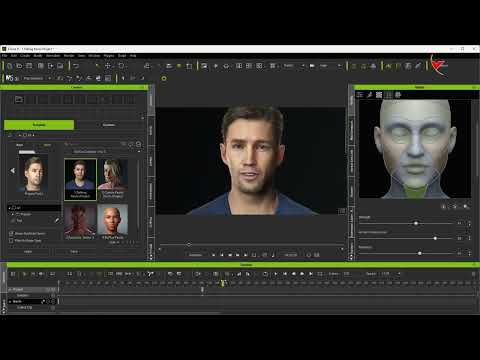
Task: Open the Help menu
Action: click(133, 56)
